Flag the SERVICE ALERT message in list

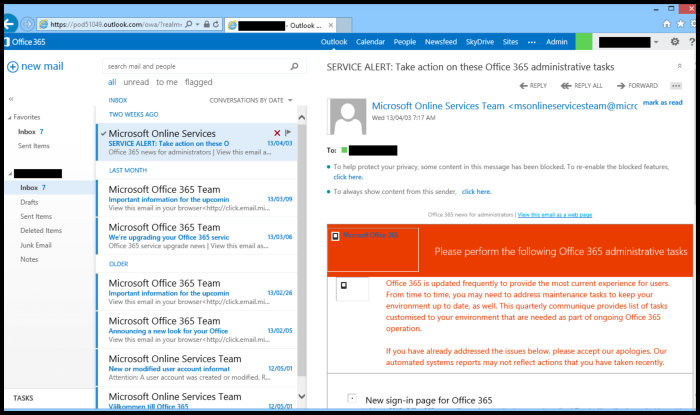pyautogui.click(x=288, y=133)
